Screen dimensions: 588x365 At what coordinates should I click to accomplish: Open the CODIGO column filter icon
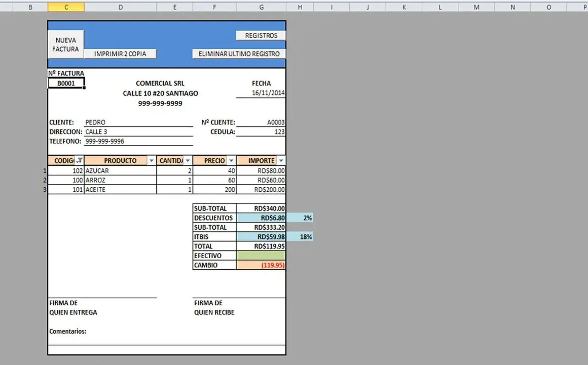point(79,161)
